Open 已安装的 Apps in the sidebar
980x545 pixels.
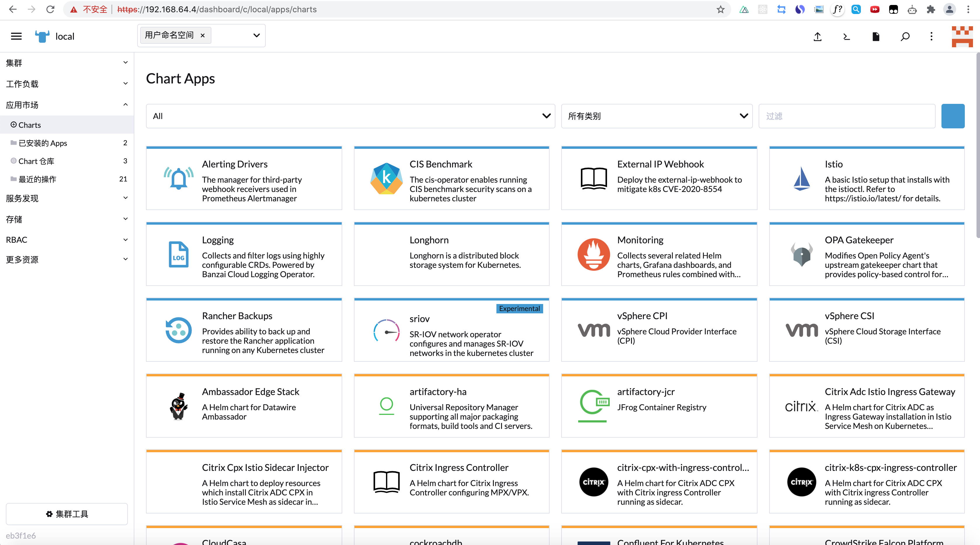[x=67, y=143]
